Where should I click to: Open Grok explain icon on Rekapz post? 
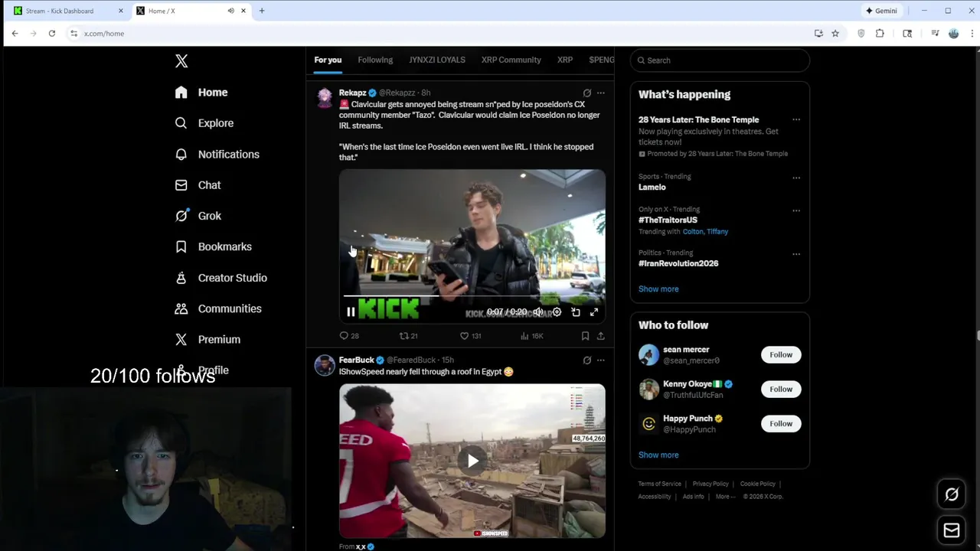click(x=587, y=93)
